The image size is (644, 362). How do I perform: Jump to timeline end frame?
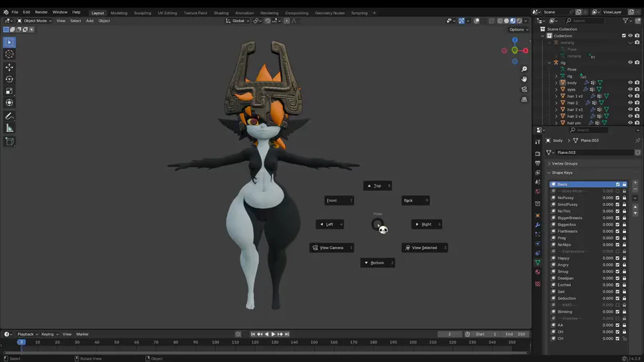(x=287, y=334)
